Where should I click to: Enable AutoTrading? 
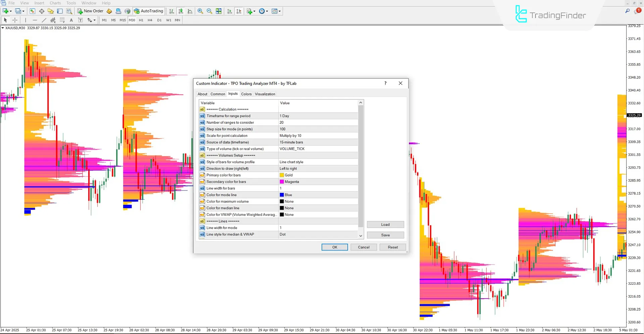click(x=149, y=11)
